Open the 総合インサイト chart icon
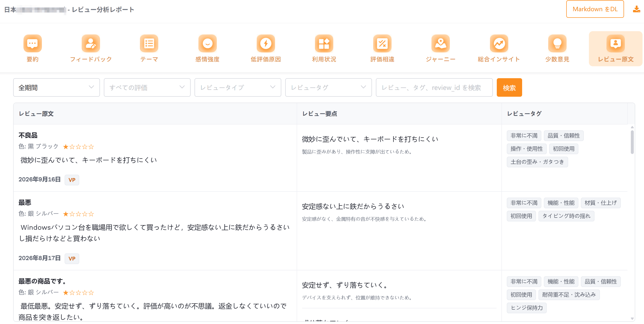Screen dimensions: 644x324 point(499,43)
